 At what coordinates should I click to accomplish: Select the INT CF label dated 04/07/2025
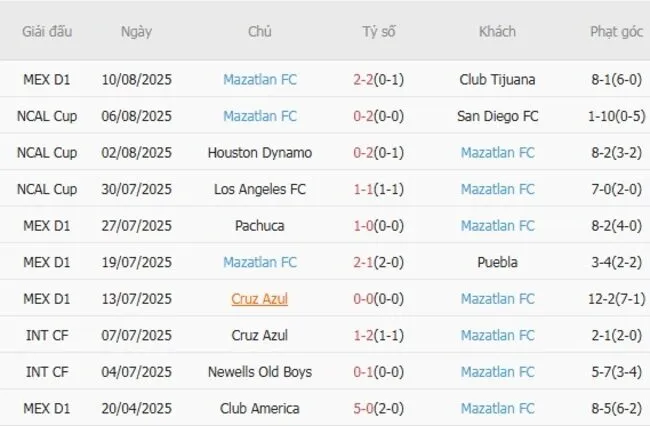pos(47,372)
